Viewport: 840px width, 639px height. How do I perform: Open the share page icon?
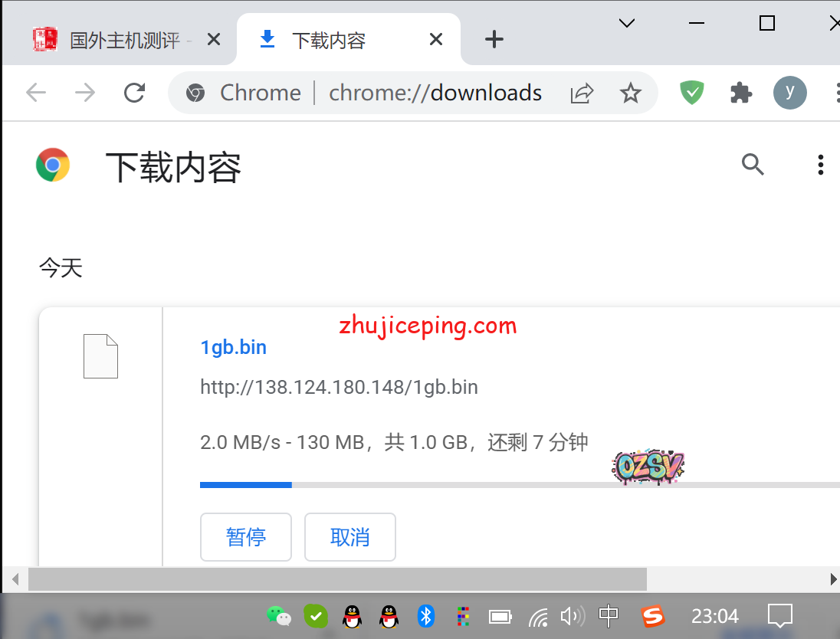582,93
